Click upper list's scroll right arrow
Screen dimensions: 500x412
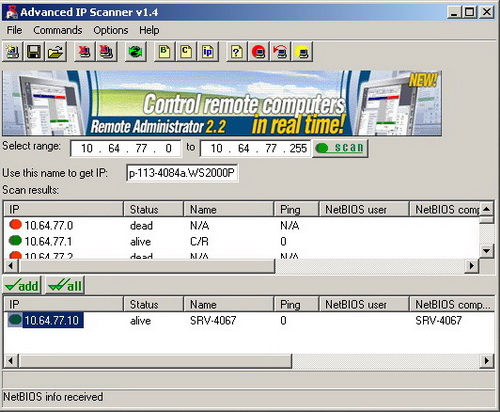(472, 266)
